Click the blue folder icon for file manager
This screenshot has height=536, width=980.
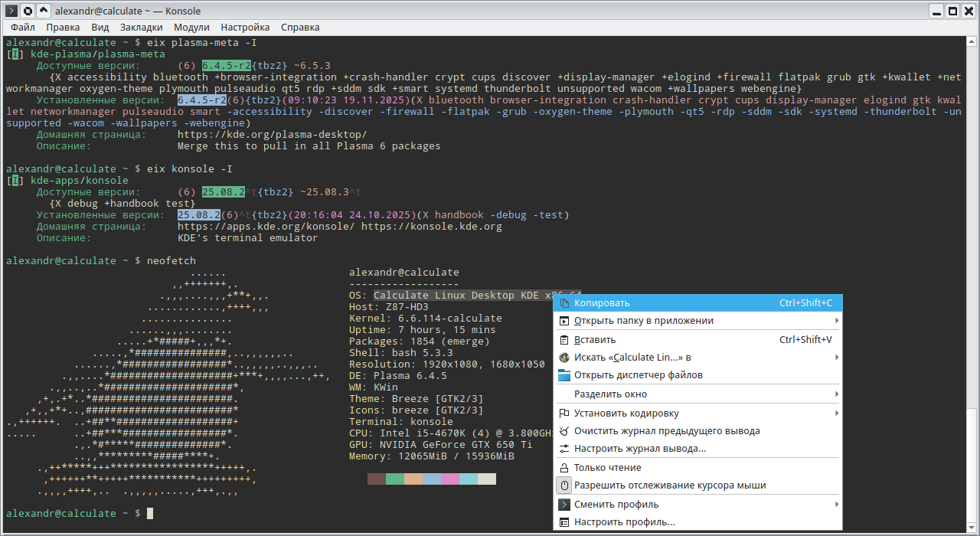pos(564,375)
